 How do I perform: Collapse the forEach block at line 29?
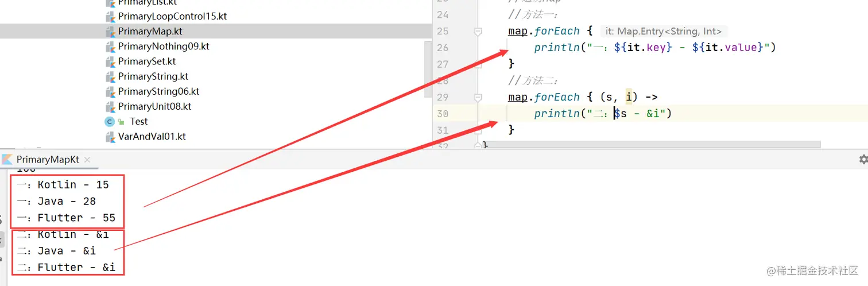coord(478,98)
